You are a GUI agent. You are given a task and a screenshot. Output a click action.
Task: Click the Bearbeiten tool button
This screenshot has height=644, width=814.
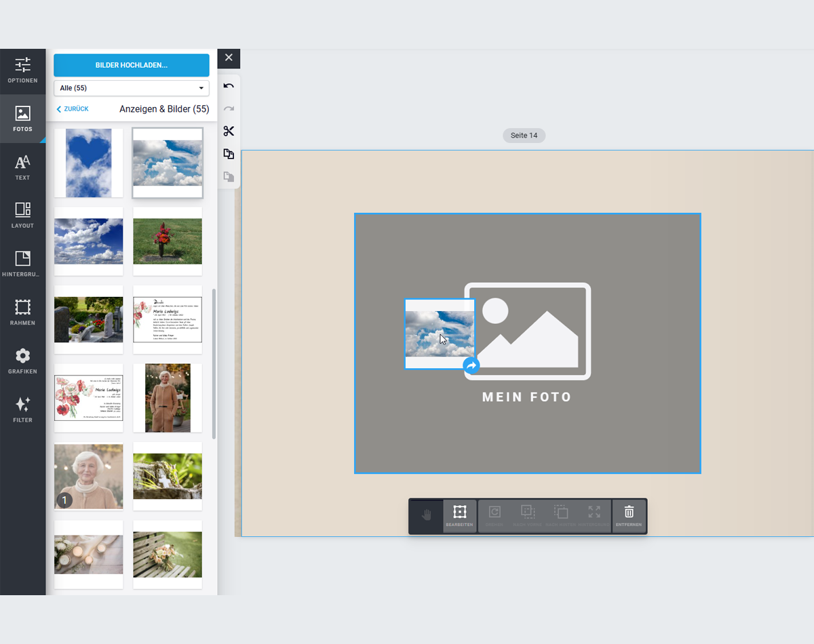pyautogui.click(x=459, y=517)
